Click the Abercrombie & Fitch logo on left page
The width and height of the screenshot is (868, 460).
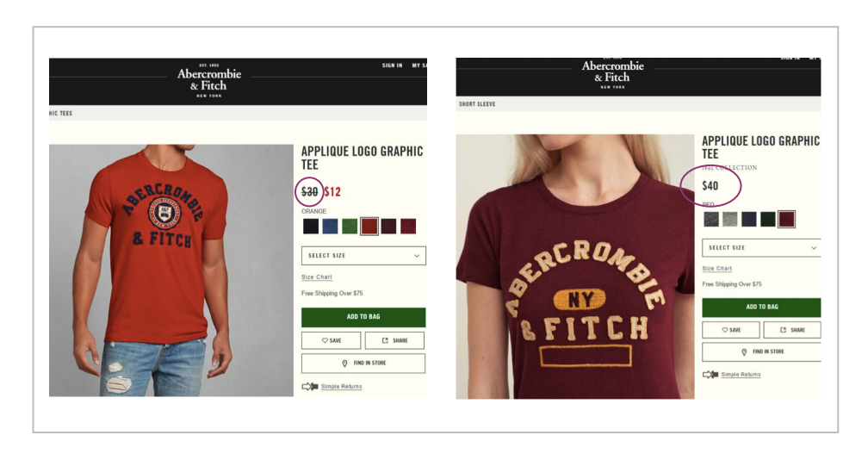(x=209, y=81)
